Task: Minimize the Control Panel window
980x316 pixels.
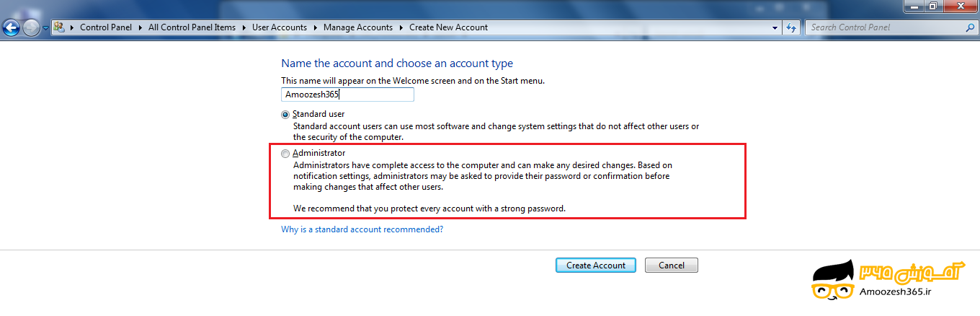Action: pyautogui.click(x=914, y=6)
